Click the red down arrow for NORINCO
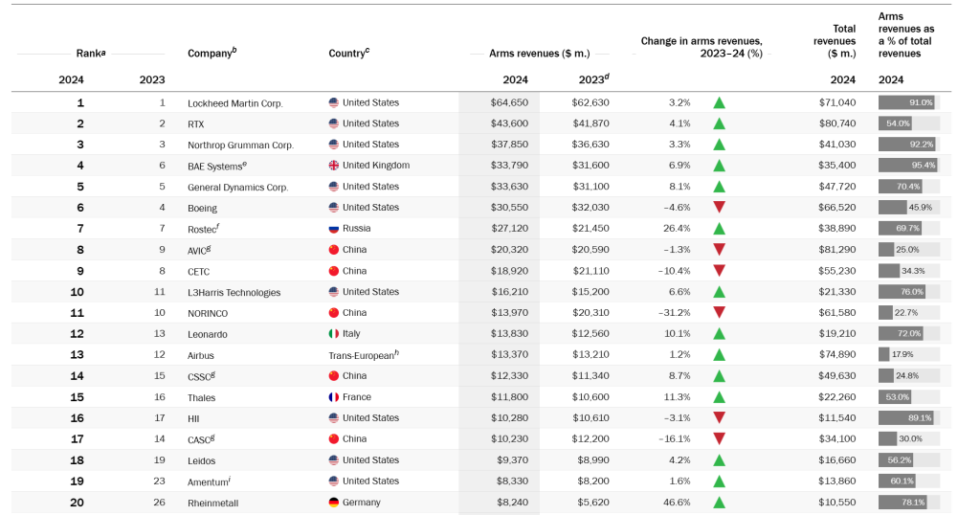This screenshot has height=515, width=980. click(719, 313)
